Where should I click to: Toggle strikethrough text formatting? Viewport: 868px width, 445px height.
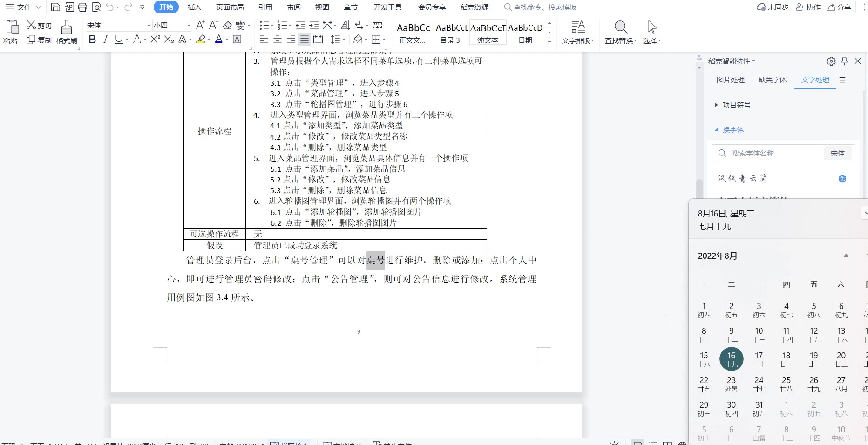click(136, 40)
